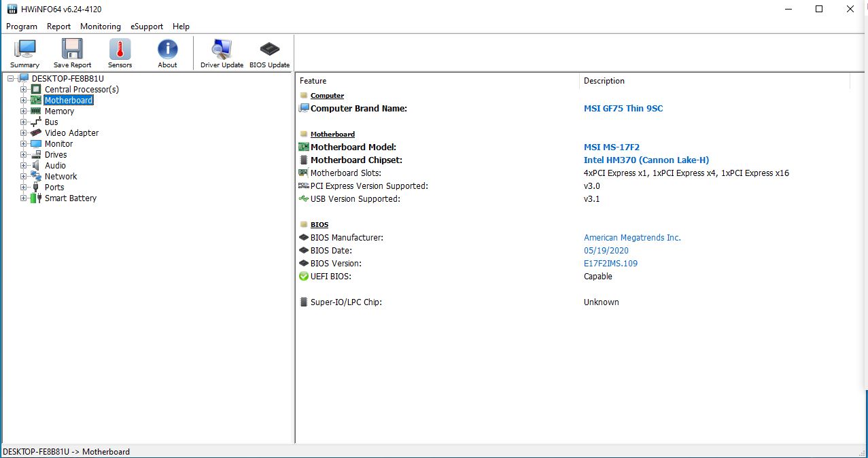Expand the Monitor tree node
Image resolution: width=868 pixels, height=458 pixels.
click(x=24, y=143)
